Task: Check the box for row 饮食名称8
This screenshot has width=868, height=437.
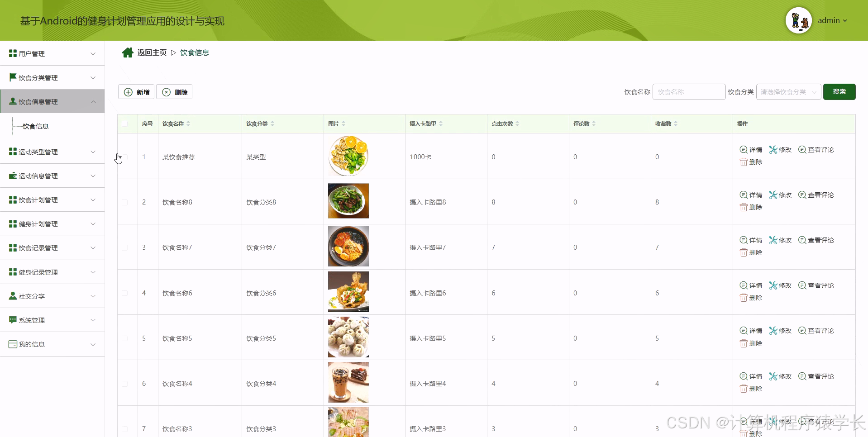Action: pos(125,202)
